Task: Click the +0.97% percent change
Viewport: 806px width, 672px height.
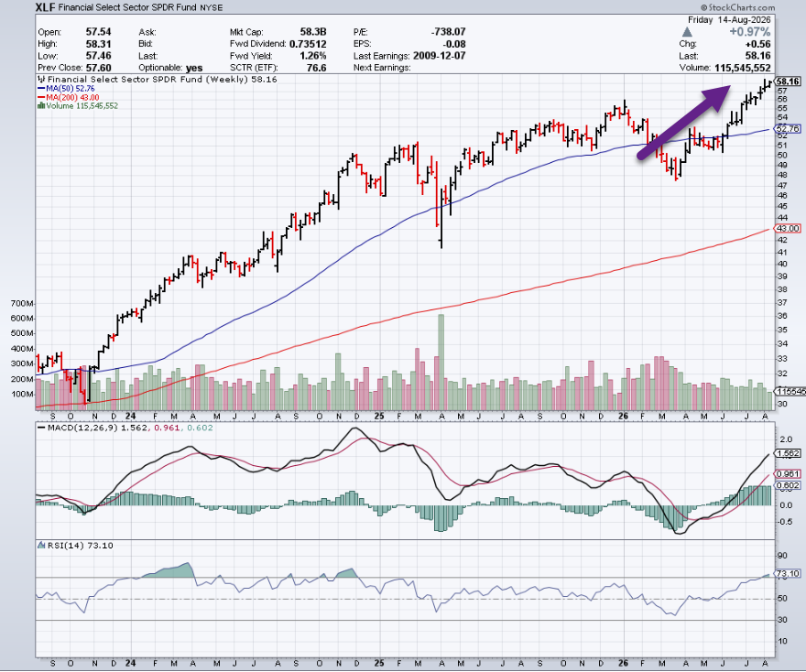Action: (749, 32)
